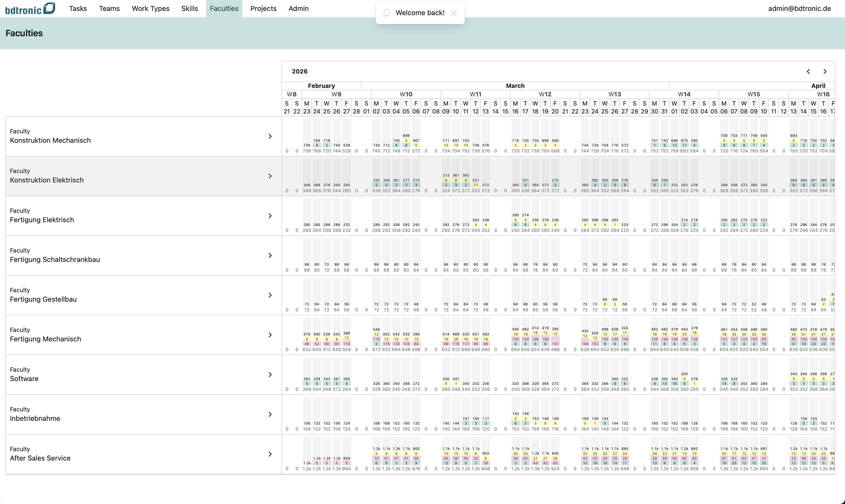845x504 pixels.
Task: Click the admin@bdtronic.de account label
Action: 799,8
